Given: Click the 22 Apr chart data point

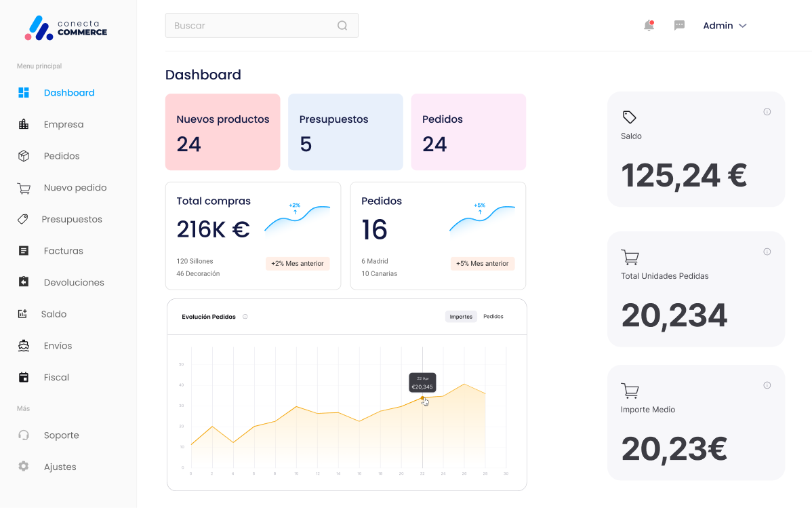Looking at the screenshot, I should [422, 398].
